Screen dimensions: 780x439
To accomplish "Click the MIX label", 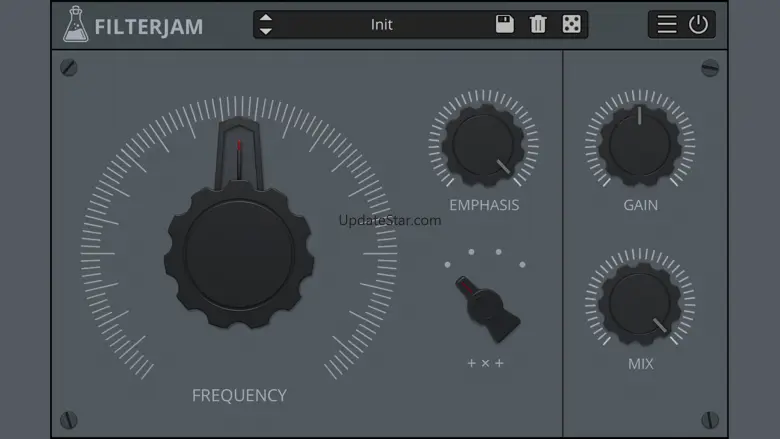I will click(641, 364).
